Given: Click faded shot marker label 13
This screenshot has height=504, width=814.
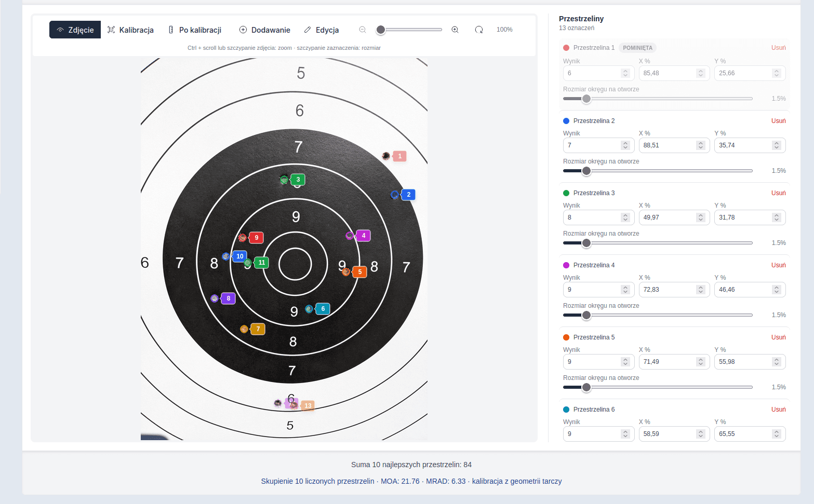Looking at the screenshot, I should click(x=308, y=406).
